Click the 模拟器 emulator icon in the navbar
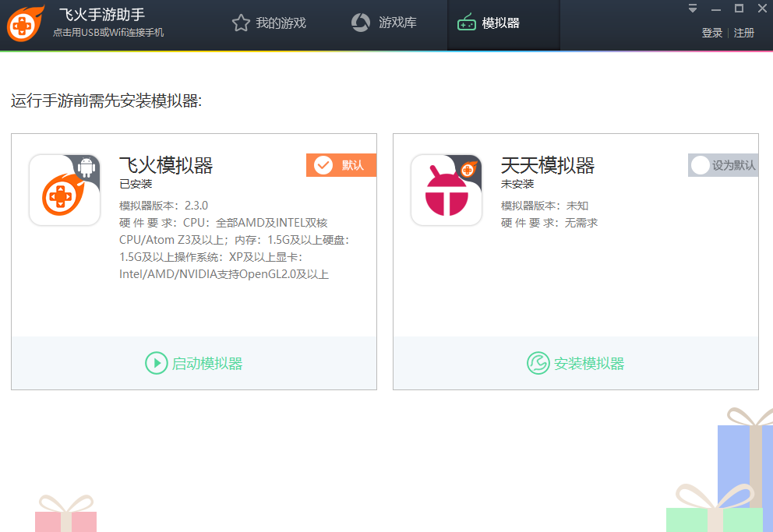773x532 pixels. (467, 23)
